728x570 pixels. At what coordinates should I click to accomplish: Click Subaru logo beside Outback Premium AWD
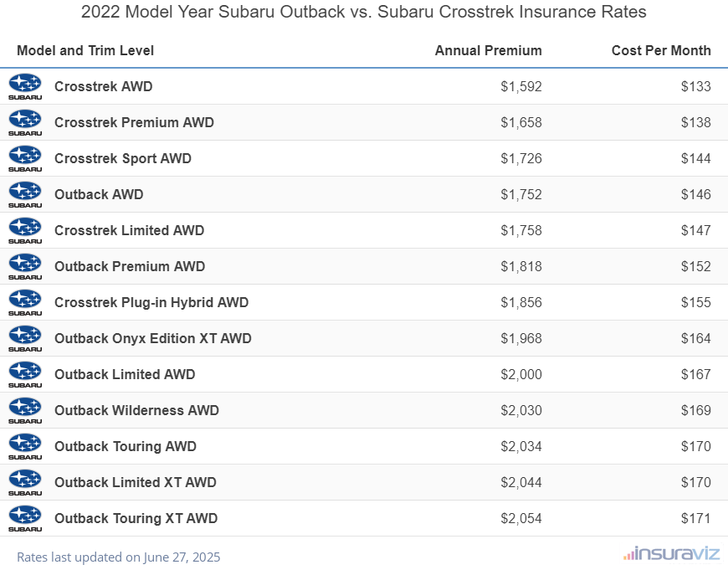[x=25, y=267]
